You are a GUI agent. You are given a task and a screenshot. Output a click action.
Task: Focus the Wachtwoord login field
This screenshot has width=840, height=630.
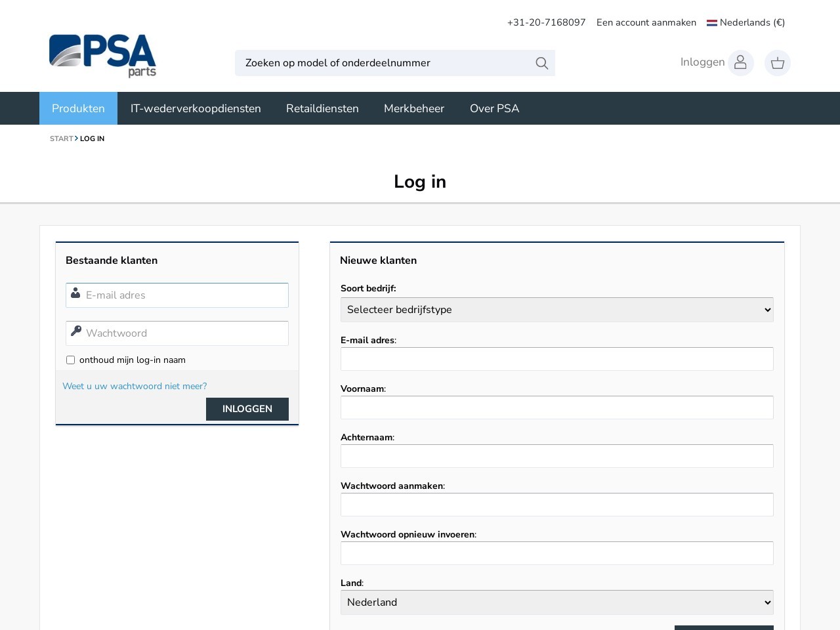coord(177,333)
